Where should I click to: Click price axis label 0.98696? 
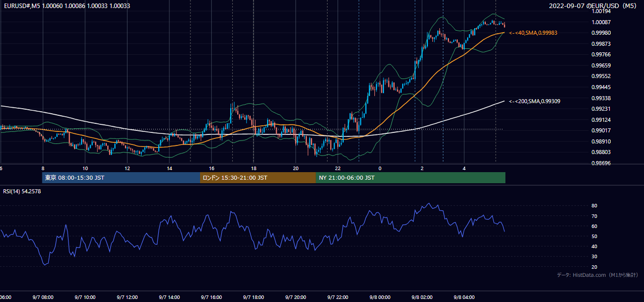(601, 163)
